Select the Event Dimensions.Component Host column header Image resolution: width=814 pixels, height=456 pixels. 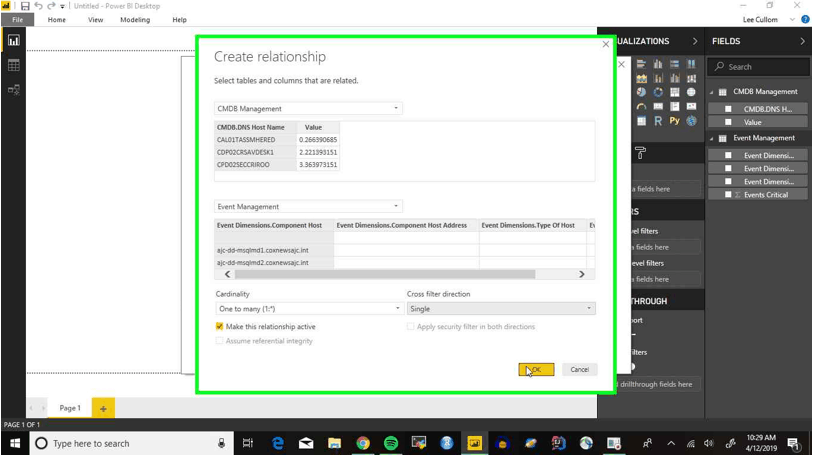(x=274, y=225)
